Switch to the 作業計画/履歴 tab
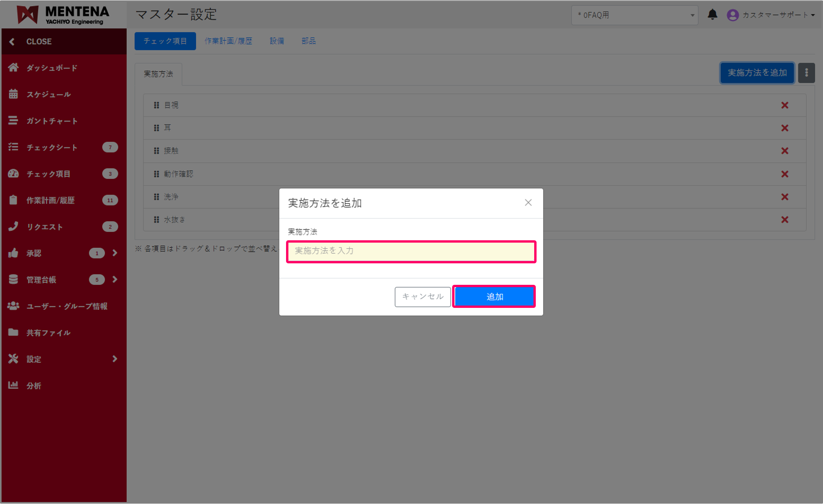Screen dimensions: 823x504 point(228,41)
